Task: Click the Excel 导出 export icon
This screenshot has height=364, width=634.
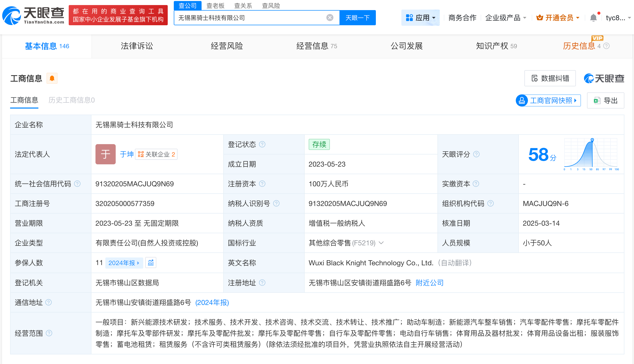Action: point(597,100)
